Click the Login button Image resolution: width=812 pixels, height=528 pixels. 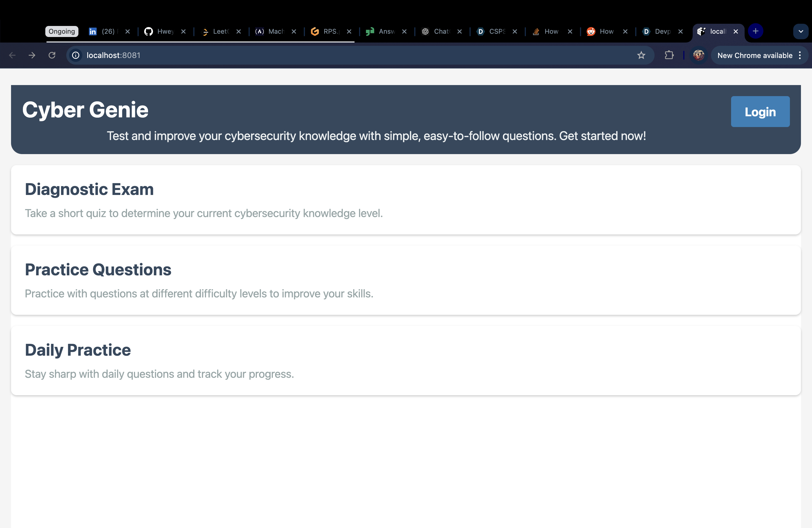point(760,112)
